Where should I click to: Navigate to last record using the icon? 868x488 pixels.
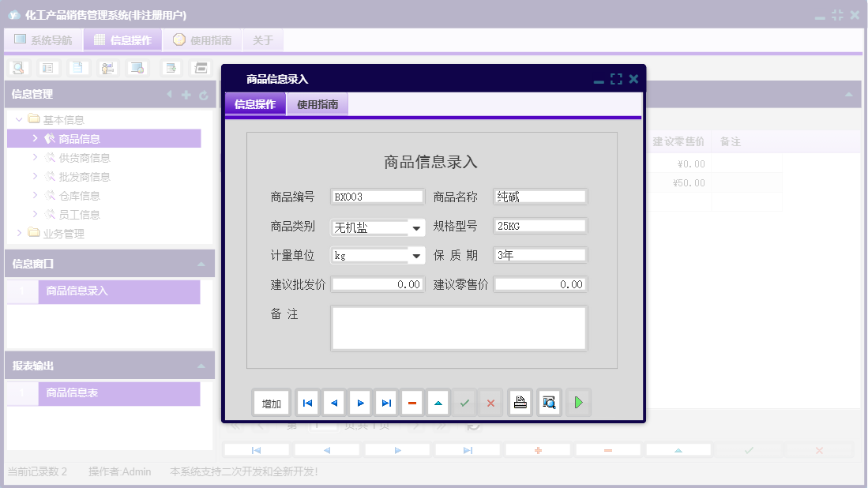pyautogui.click(x=385, y=402)
